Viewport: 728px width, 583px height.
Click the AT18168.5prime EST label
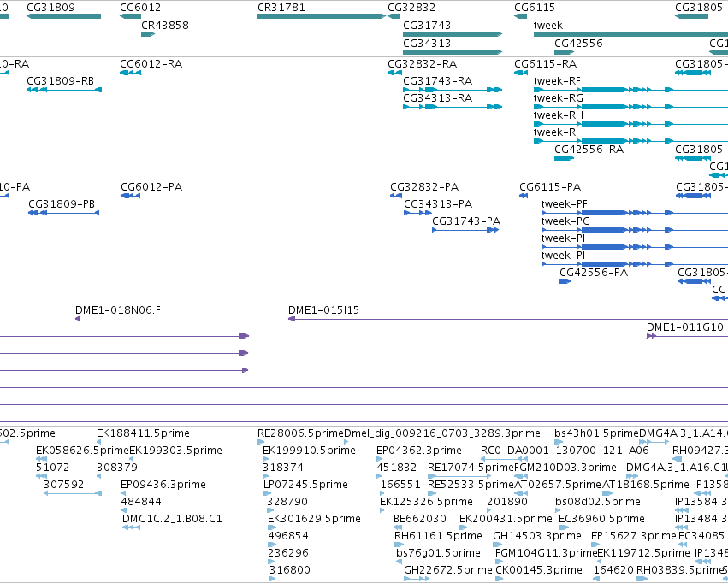click(x=646, y=485)
